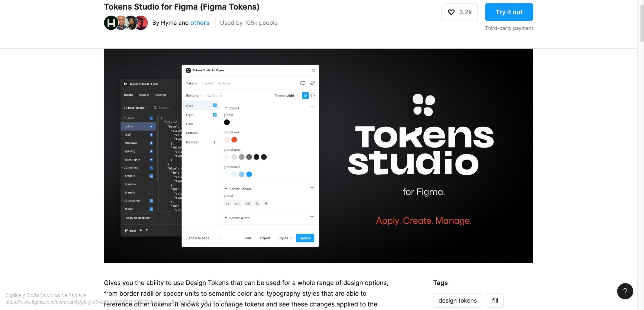Collapse the Border Radius section

point(226,189)
